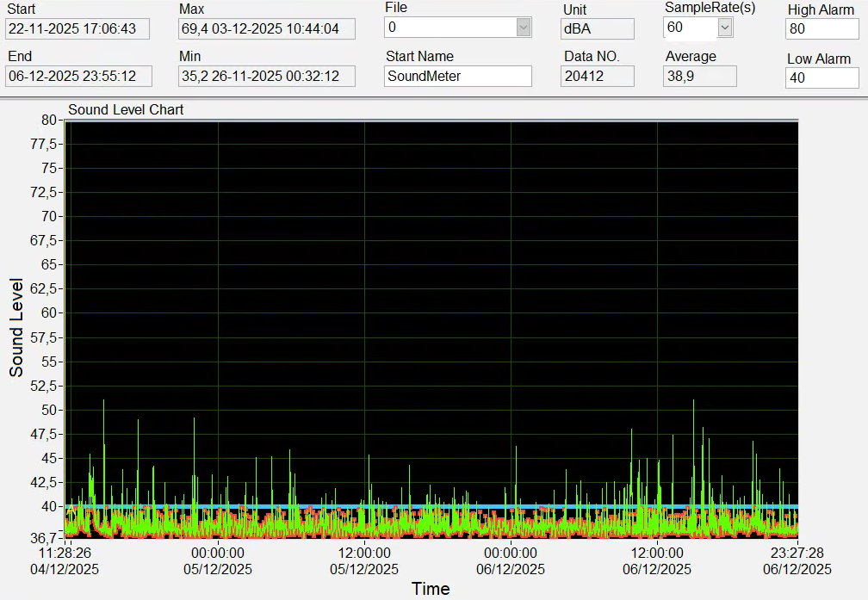Click the End date-time field
Screen dimensions: 868x600
pos(78,76)
